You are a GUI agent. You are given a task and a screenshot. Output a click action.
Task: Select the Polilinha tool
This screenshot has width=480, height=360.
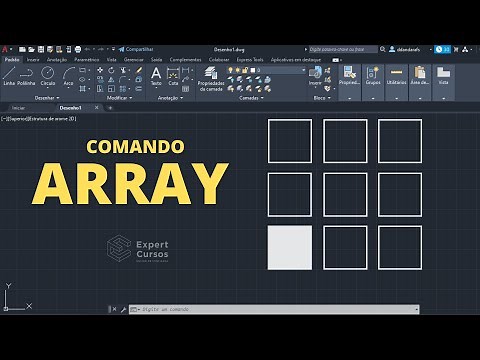pyautogui.click(x=26, y=76)
